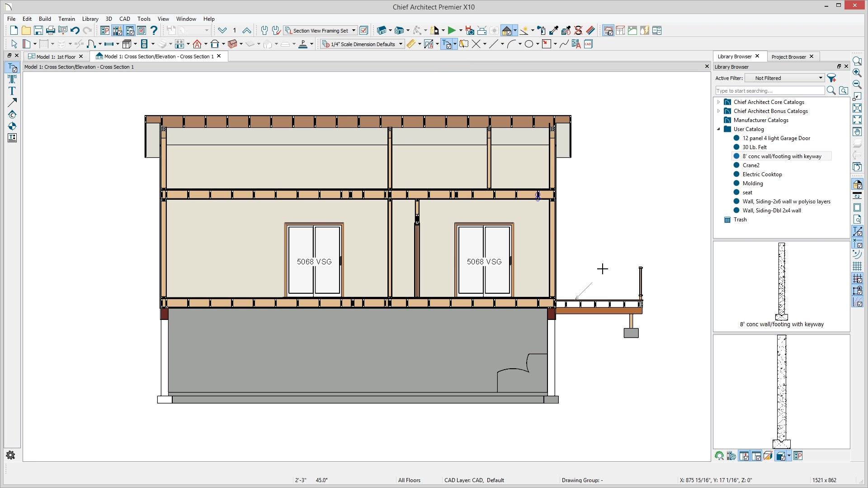Open the Section View Framing Set dropdown

point(354,31)
